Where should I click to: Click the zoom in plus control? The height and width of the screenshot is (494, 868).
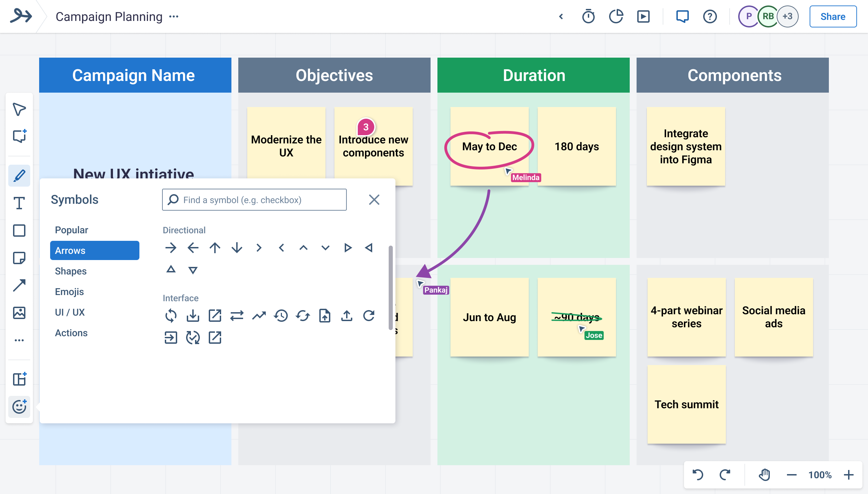[x=849, y=475]
